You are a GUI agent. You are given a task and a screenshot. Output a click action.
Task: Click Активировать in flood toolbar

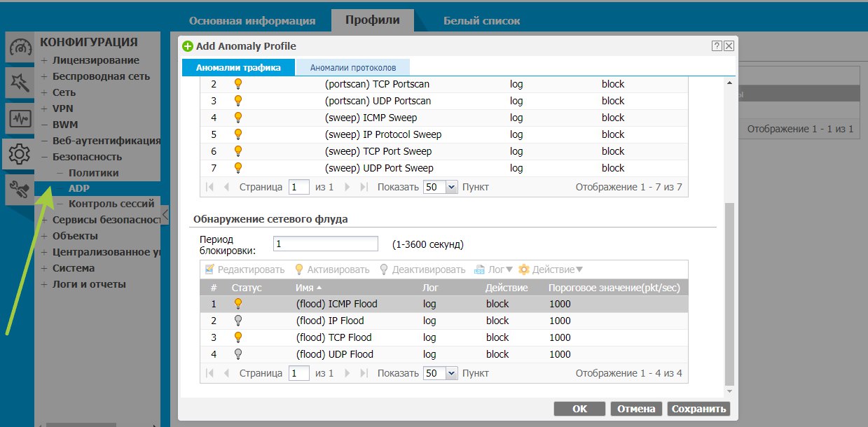[331, 269]
